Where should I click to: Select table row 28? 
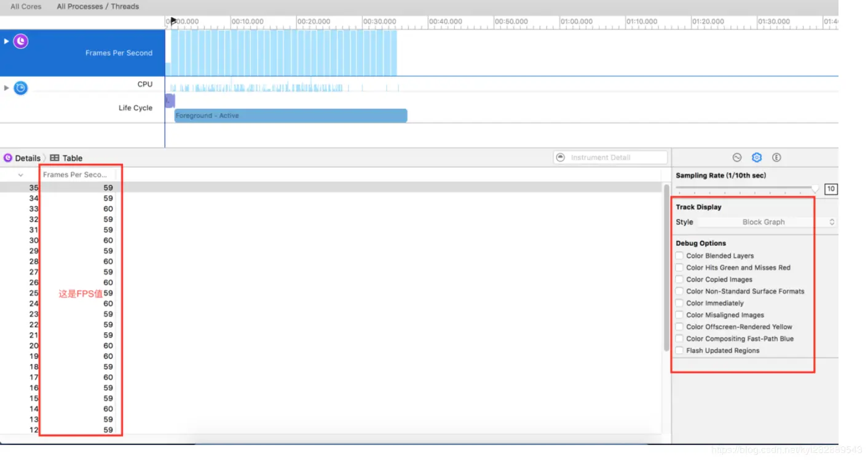coord(331,261)
